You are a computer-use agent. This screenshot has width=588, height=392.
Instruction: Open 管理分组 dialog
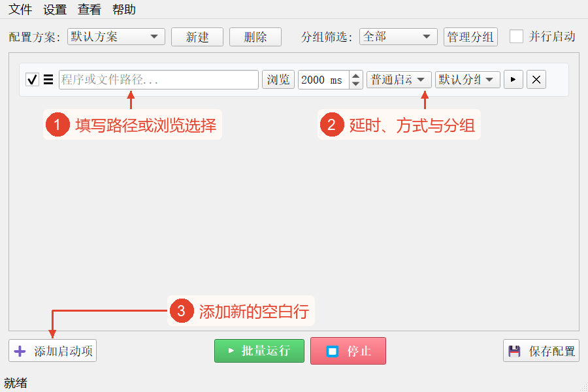470,37
